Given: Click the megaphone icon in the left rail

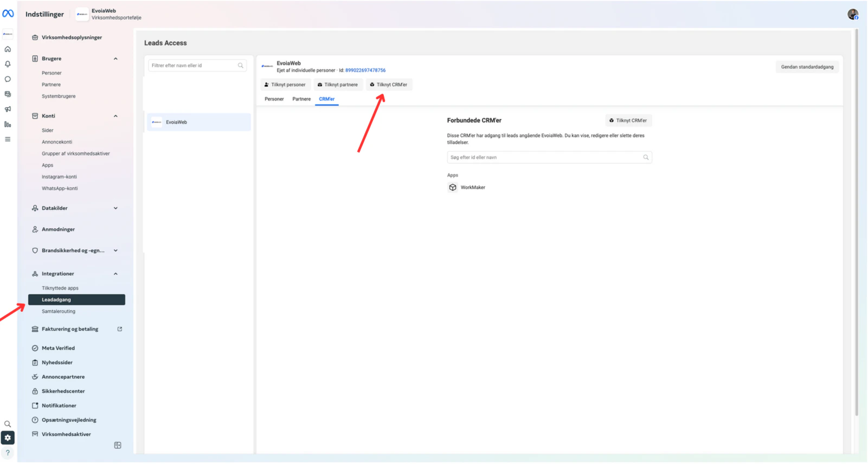Looking at the screenshot, I should (x=8, y=109).
